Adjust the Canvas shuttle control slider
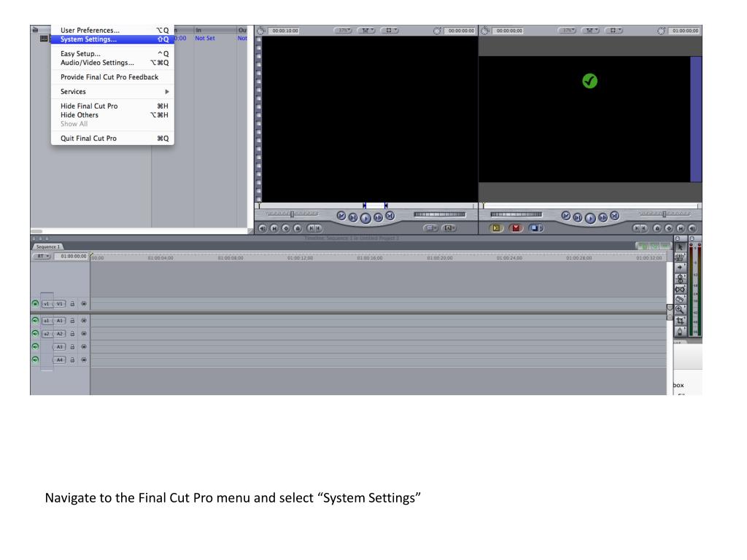Image resolution: width=747 pixels, height=560 pixels. (665, 214)
